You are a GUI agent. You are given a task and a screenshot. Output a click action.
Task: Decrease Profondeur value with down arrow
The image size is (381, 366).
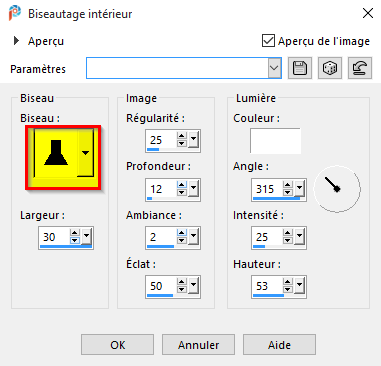pyautogui.click(x=182, y=193)
